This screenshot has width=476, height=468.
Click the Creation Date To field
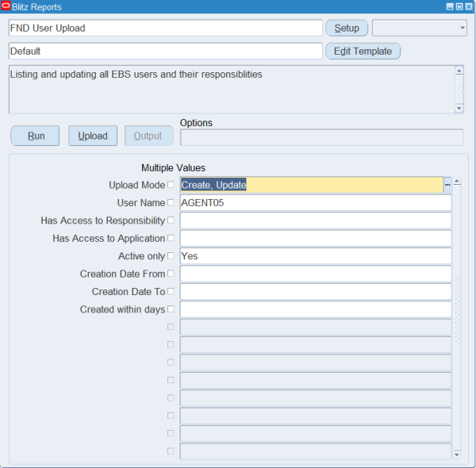[x=316, y=291]
